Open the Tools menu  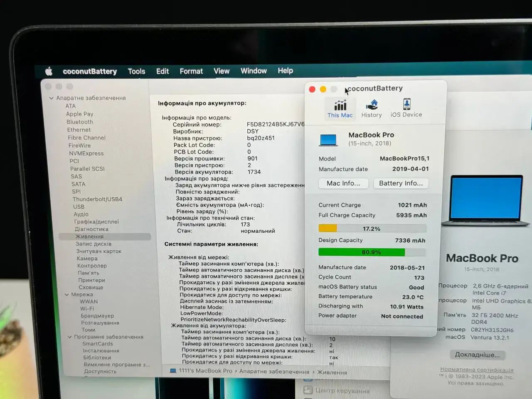tap(137, 71)
